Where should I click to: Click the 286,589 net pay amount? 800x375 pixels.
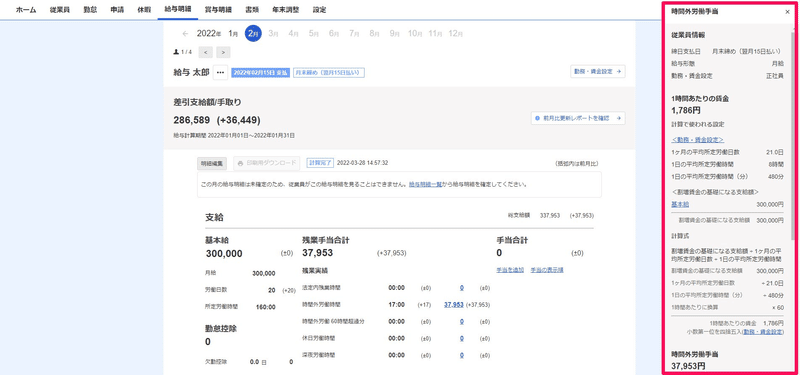pyautogui.click(x=192, y=120)
